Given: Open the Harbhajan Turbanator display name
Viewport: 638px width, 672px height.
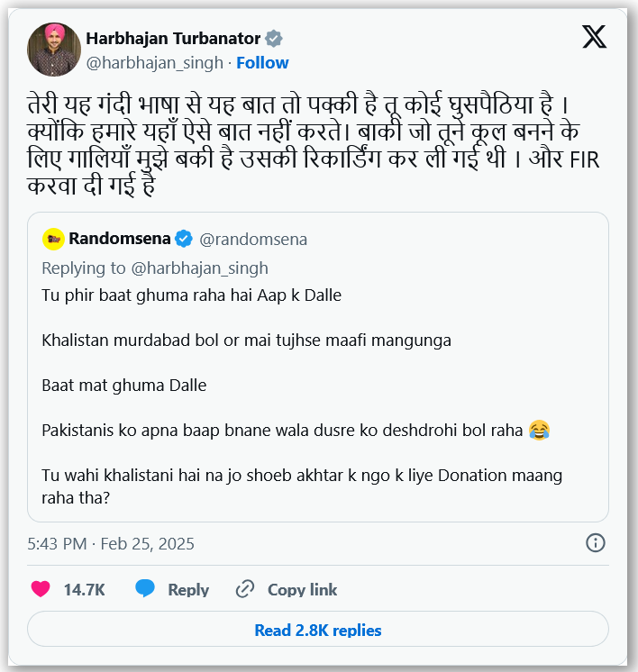Looking at the screenshot, I should (173, 38).
